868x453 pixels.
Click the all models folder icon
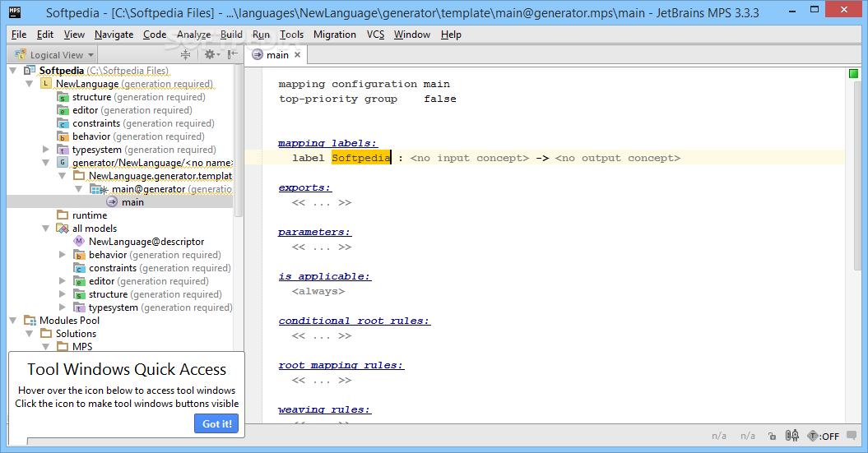pos(63,229)
